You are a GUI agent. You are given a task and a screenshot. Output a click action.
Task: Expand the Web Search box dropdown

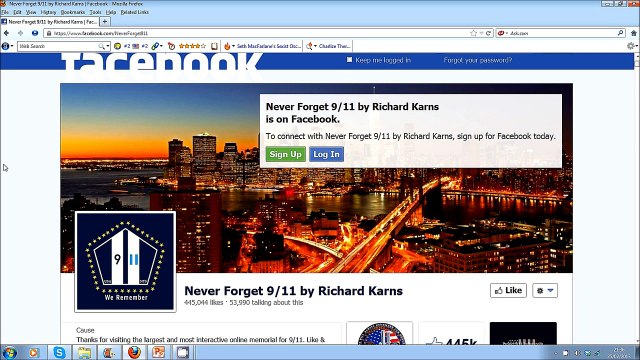[107, 46]
